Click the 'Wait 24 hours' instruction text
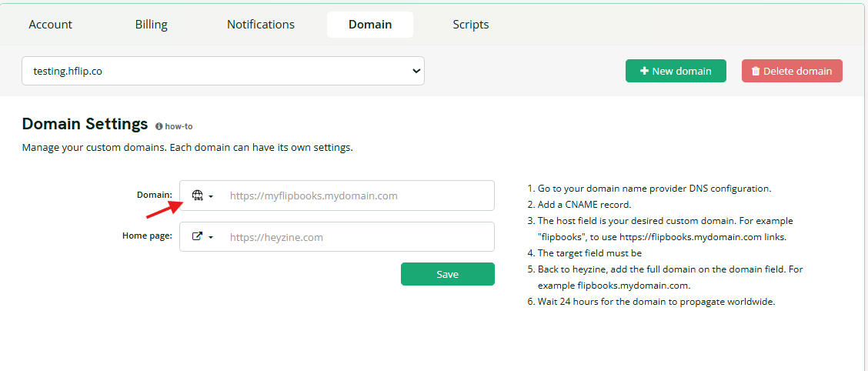Image resolution: width=868 pixels, height=371 pixels. pyautogui.click(x=656, y=302)
